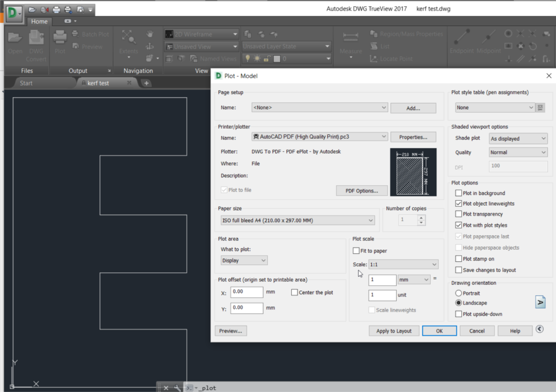Click the plot dialog Help button

[515, 331]
